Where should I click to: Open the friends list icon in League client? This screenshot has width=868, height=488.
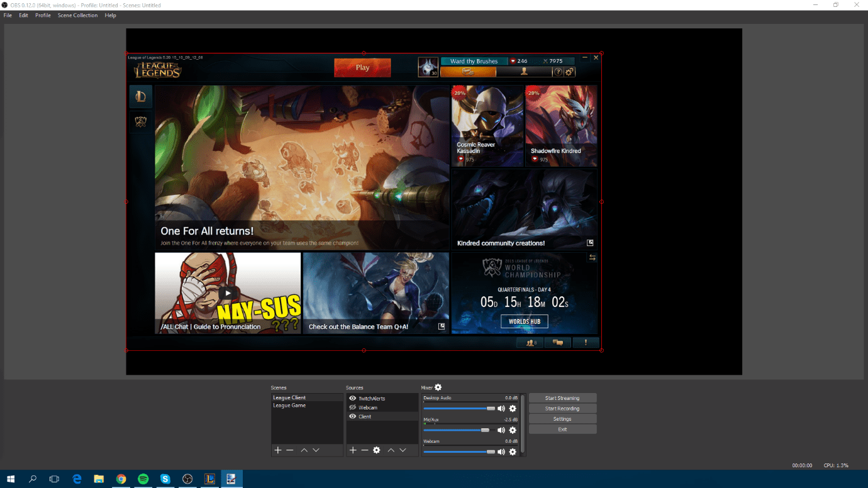point(530,343)
